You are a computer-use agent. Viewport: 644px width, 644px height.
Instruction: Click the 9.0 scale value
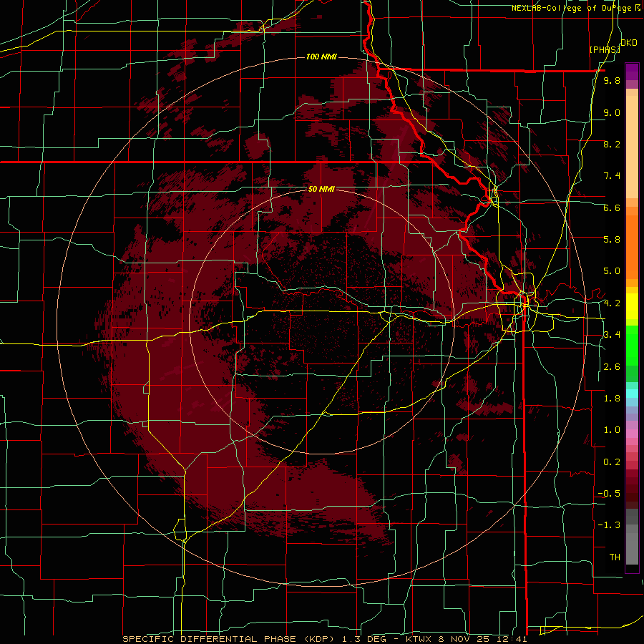[612, 112]
